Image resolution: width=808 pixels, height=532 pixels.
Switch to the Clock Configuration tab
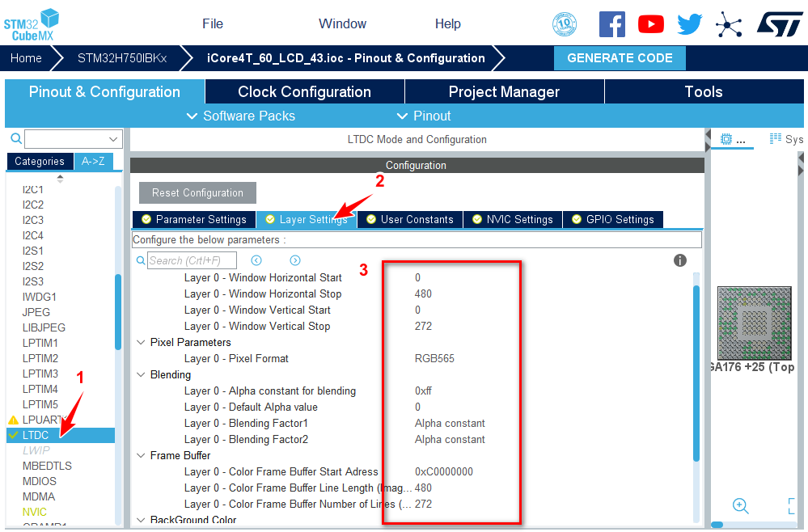pyautogui.click(x=304, y=92)
